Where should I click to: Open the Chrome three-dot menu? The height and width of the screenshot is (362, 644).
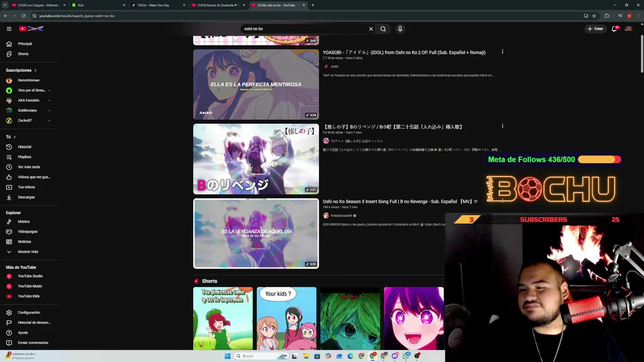pos(639,16)
